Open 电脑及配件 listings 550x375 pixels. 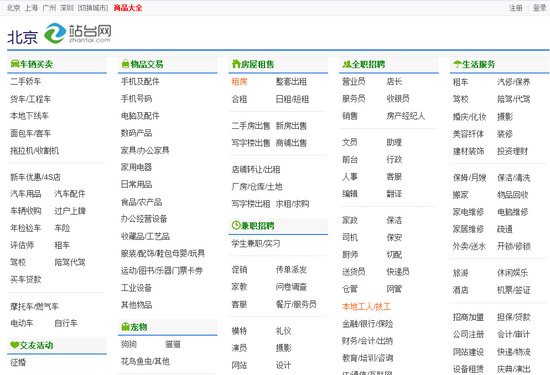[x=140, y=116]
